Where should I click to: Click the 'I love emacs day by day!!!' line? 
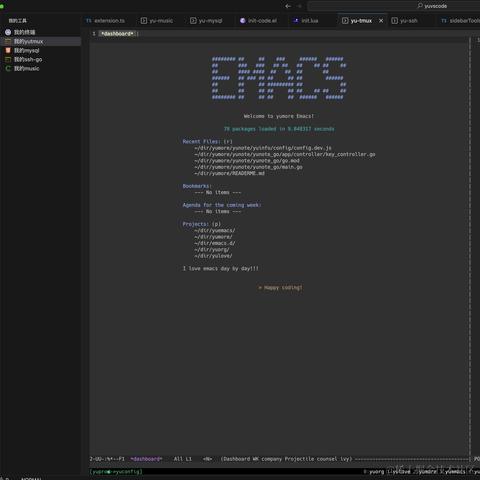pos(220,268)
